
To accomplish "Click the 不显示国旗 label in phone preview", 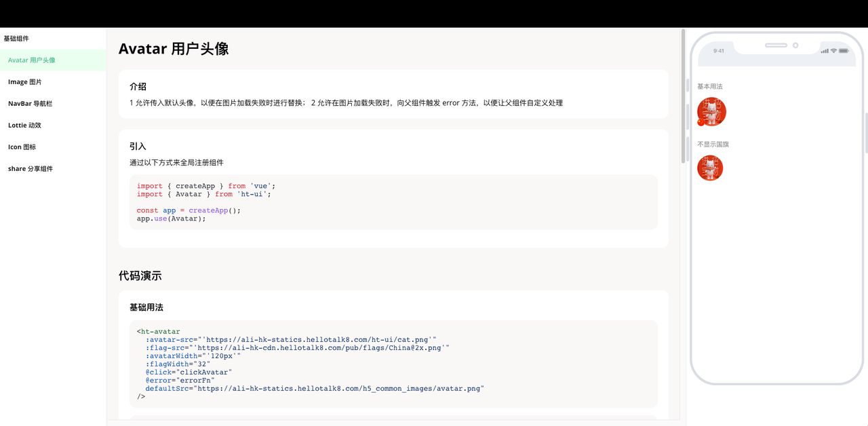I will click(x=713, y=144).
